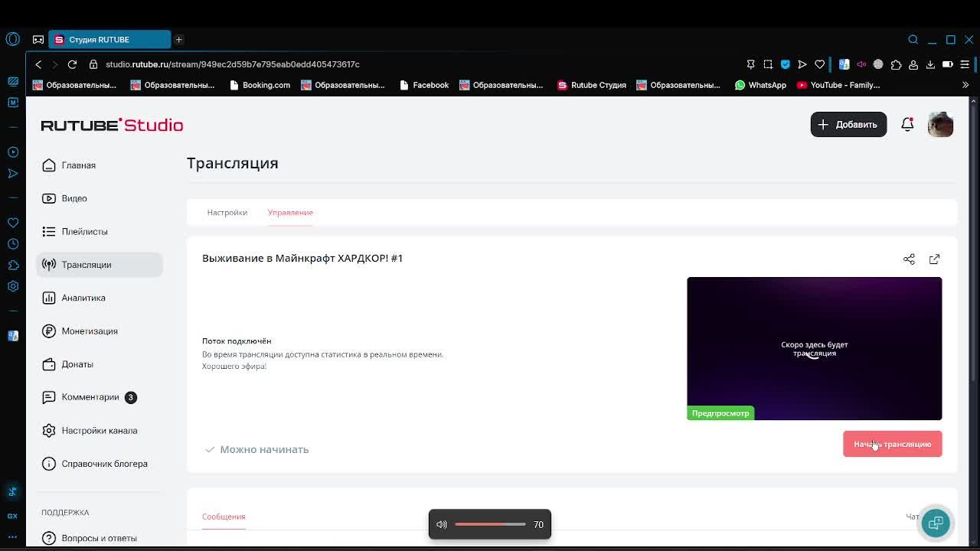Click the Добавить button
This screenshot has width=980, height=551.
848,125
